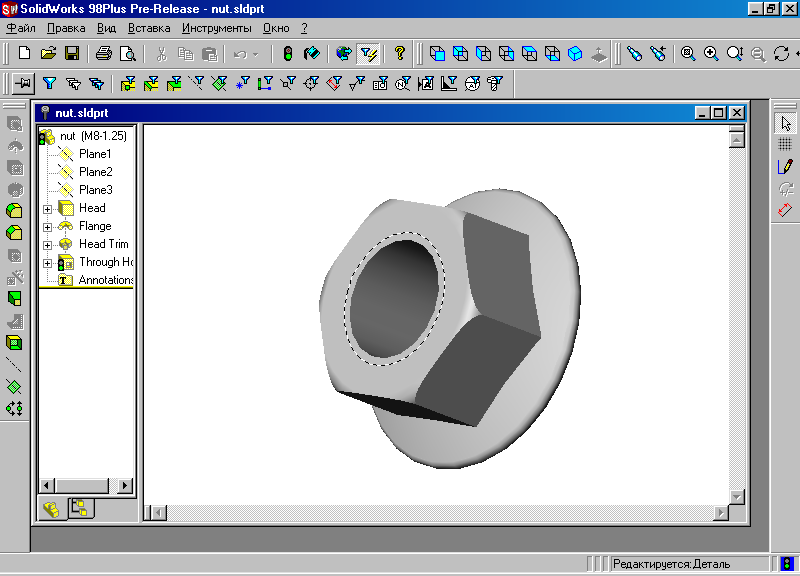Click the green Fillet feature icon
The height and width of the screenshot is (576, 800).
[14, 211]
